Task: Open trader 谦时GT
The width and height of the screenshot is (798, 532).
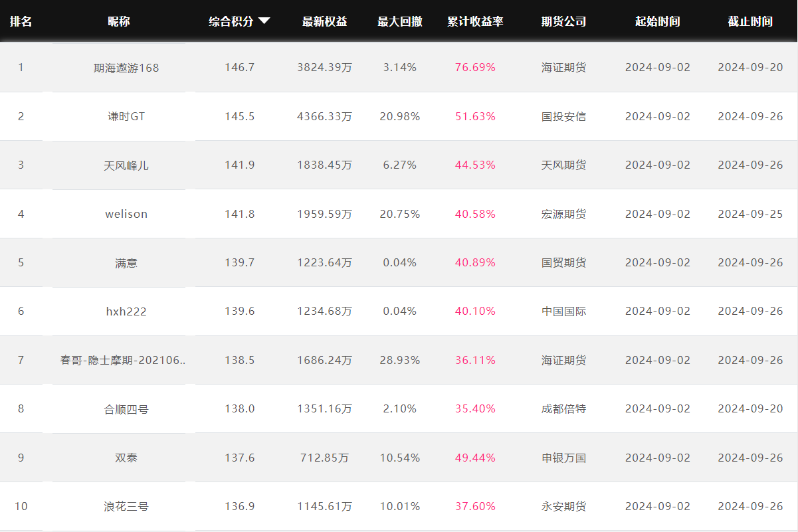Action: [126, 116]
